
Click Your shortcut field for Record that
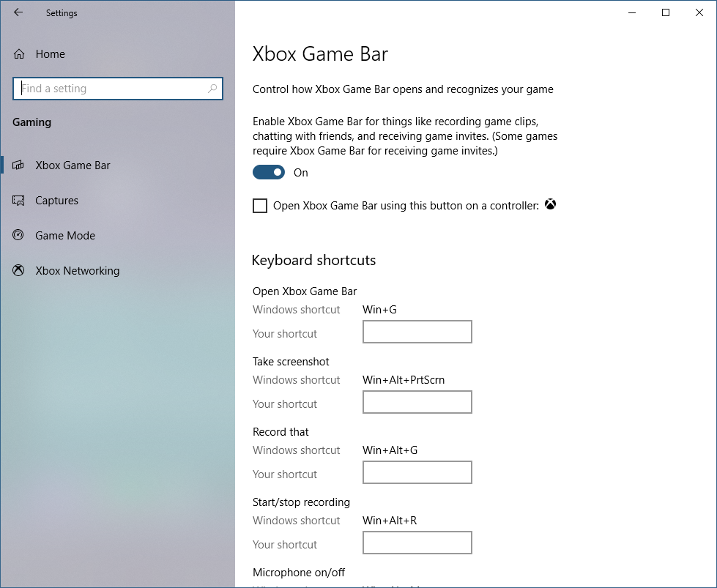pyautogui.click(x=417, y=472)
